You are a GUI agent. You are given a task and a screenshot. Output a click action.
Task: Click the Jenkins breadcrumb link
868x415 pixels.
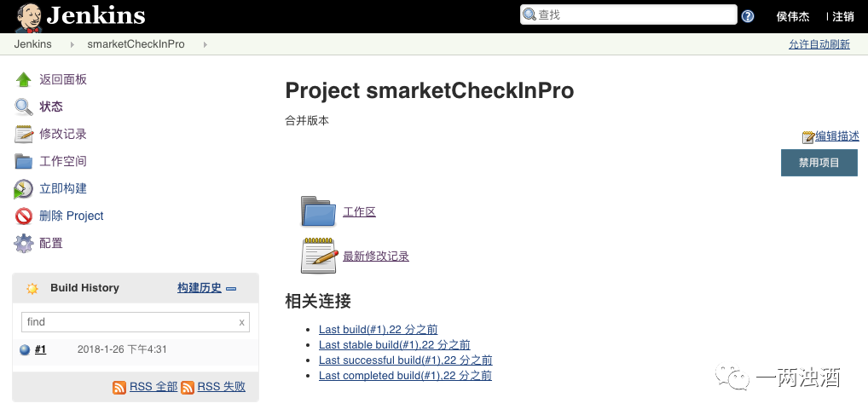[32, 44]
